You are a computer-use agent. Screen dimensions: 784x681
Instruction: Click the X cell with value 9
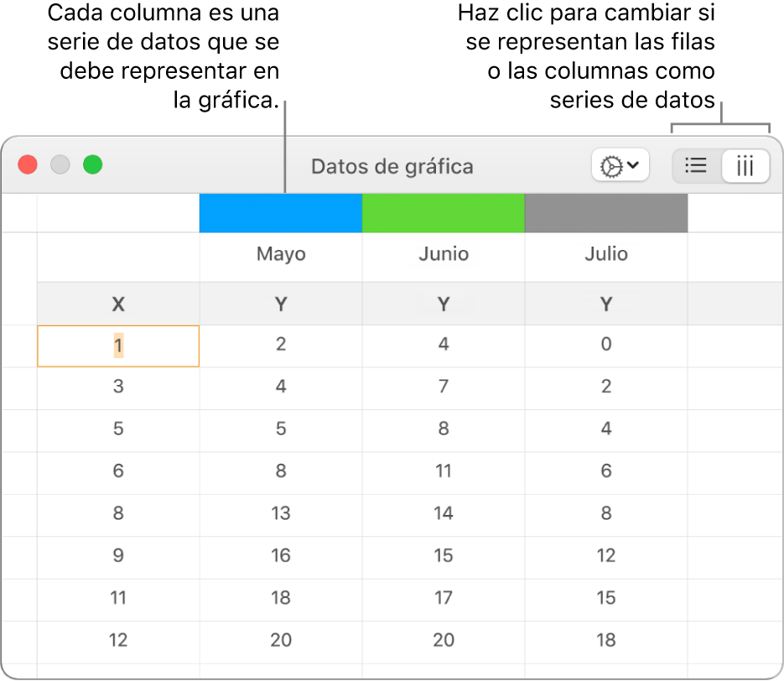[x=118, y=555]
